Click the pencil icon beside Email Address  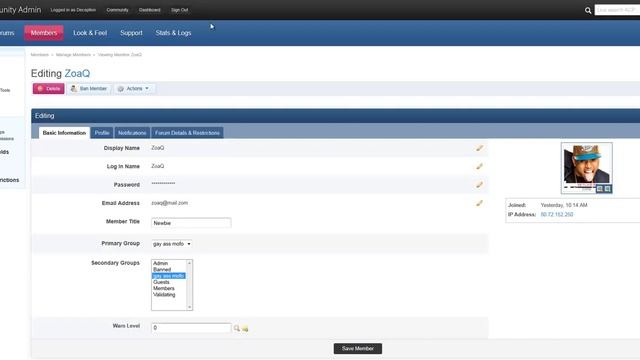point(480,203)
